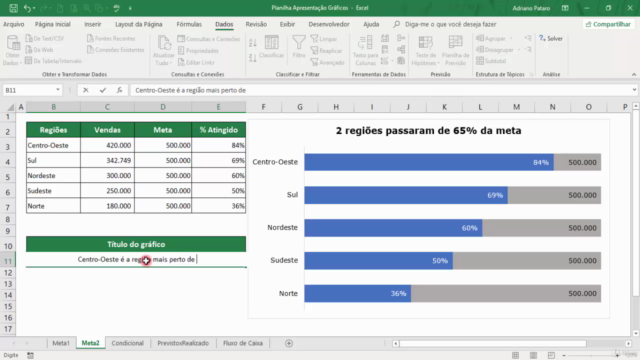Open Teste de Hipóteses menu
The height and width of the screenshot is (360, 640).
425,51
